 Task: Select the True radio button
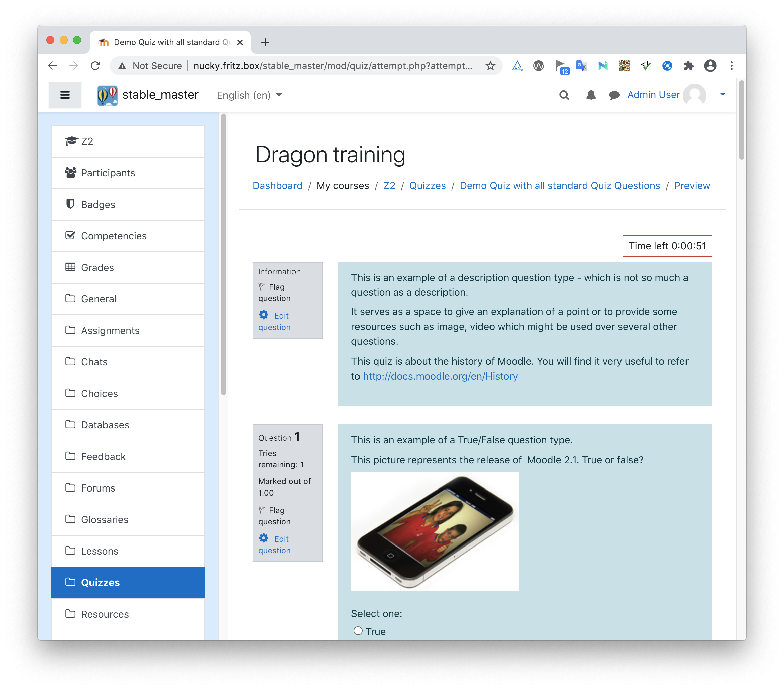click(358, 631)
